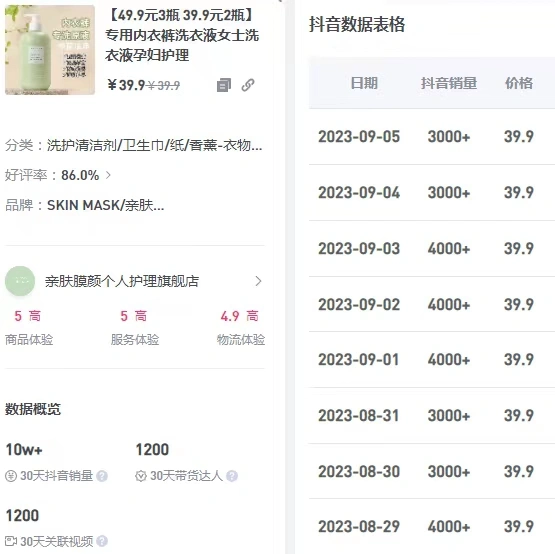Screen dimensions: 555x554
Task: Click help icon next to 30天带货达人
Action: click(232, 476)
